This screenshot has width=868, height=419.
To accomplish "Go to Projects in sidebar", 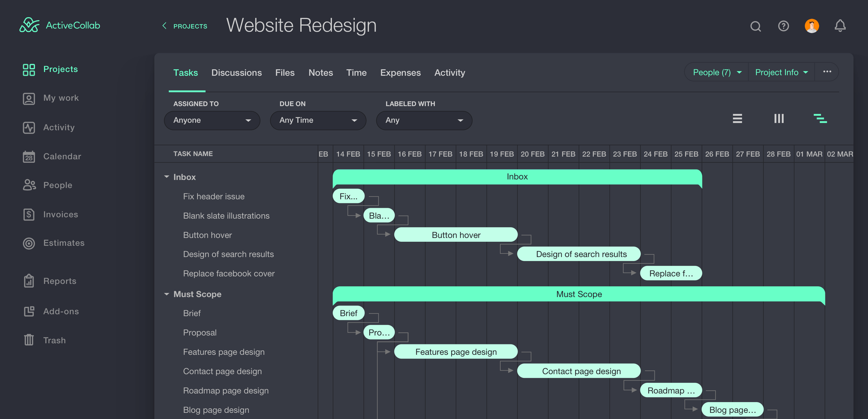I will [50, 70].
